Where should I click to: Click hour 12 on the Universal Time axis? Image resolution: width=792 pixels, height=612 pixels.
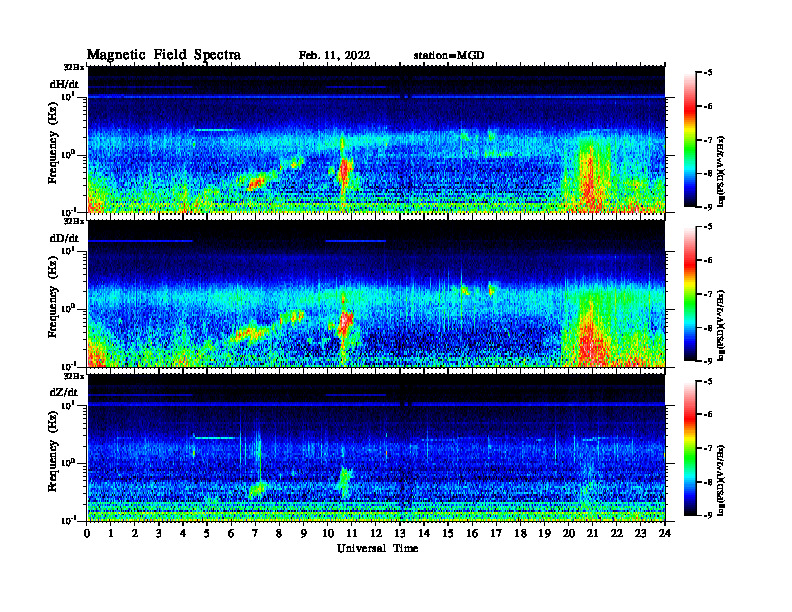coord(376,533)
